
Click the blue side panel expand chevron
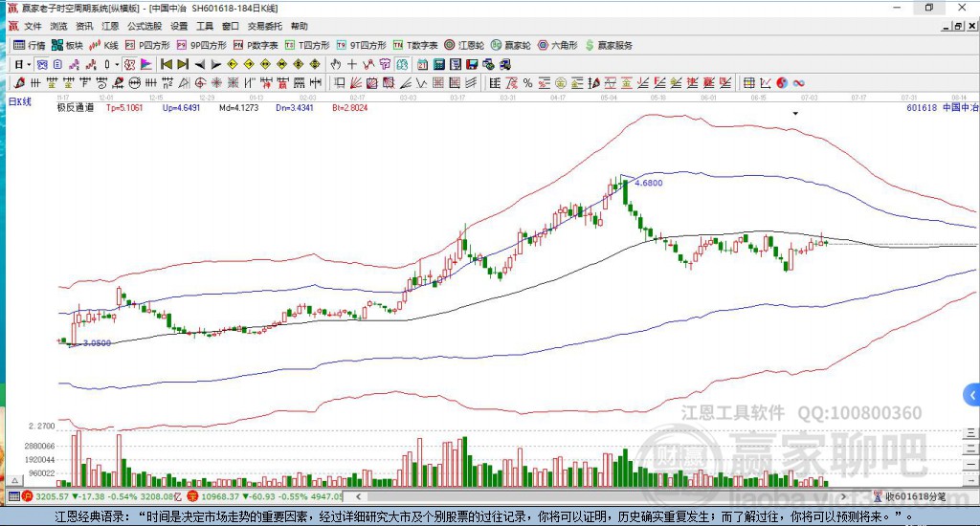[971, 395]
